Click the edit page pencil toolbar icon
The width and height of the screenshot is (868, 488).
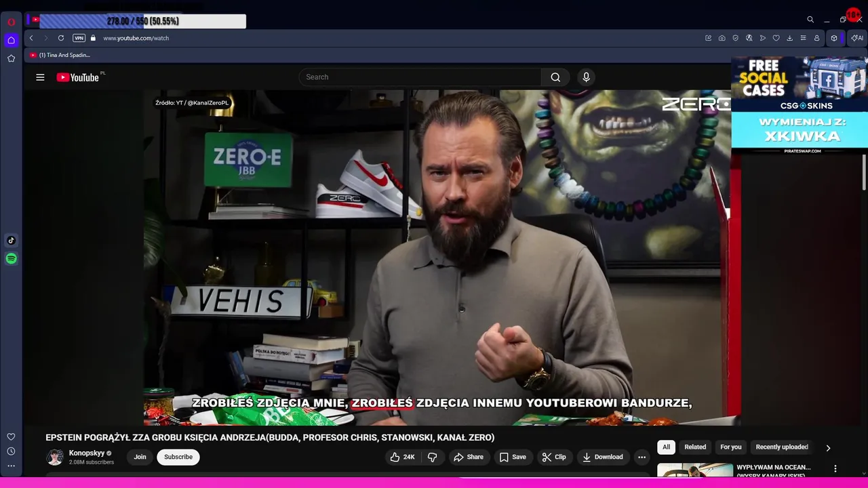point(708,38)
